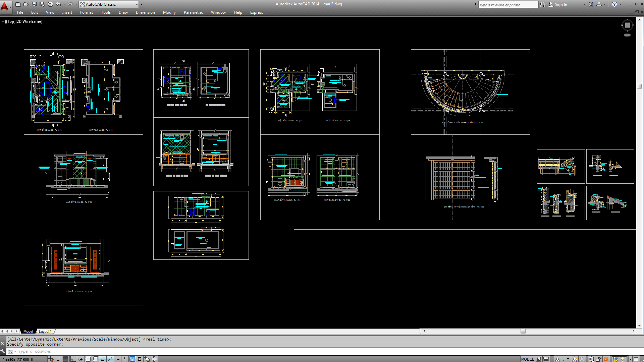Screen dimensions: 644x362
Task: Enable Object Snap
Action: pos(88,359)
